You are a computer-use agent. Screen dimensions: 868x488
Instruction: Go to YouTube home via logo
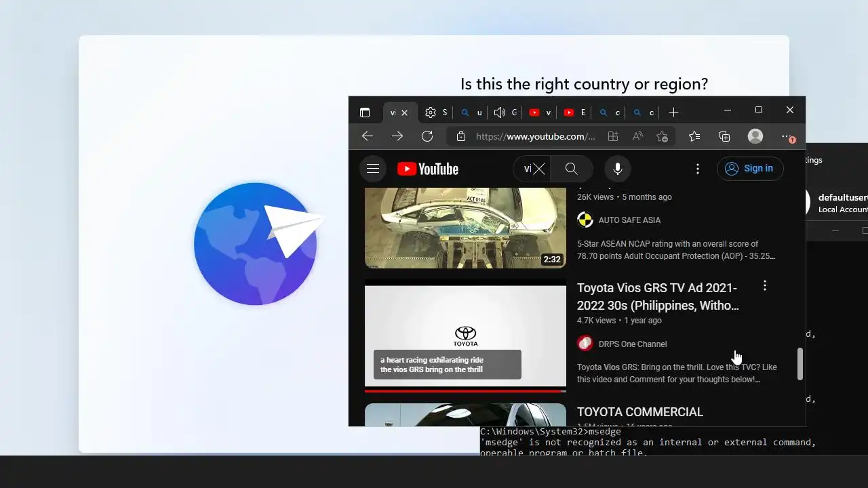(428, 169)
